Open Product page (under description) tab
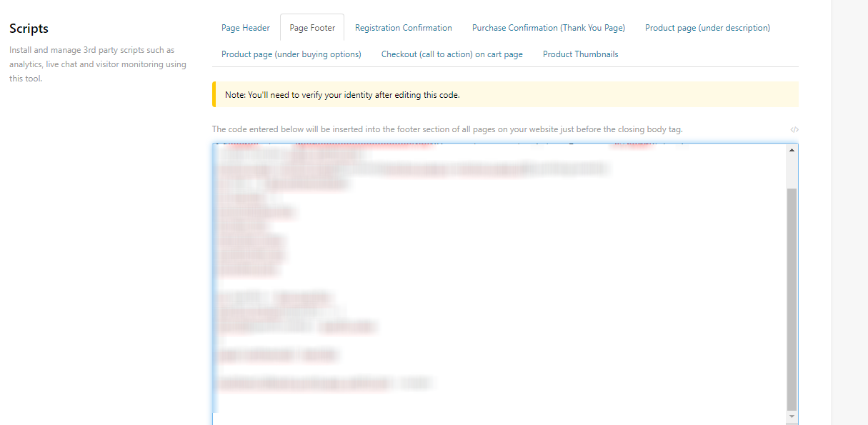The height and width of the screenshot is (425, 868). (x=707, y=28)
